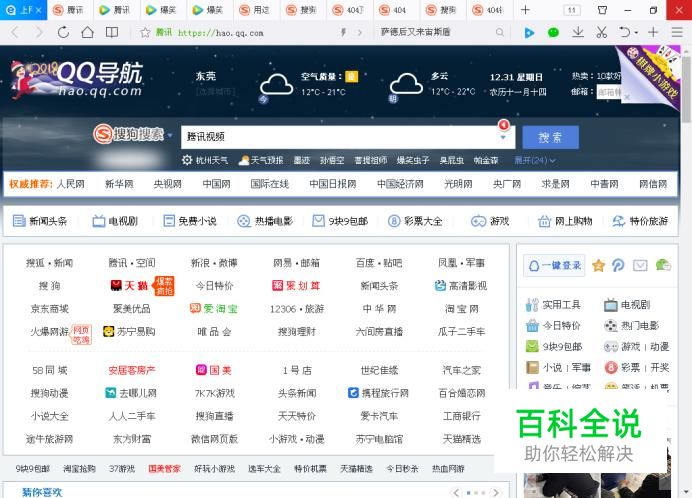This screenshot has height=498, width=692.
Task: Click the undo closed tab icon
Action: tap(624, 32)
